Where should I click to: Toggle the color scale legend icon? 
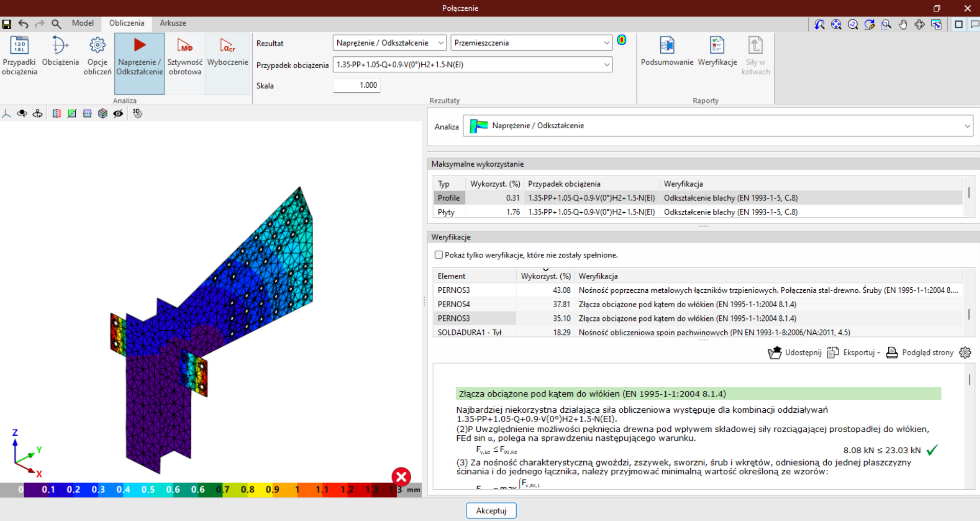point(622,40)
